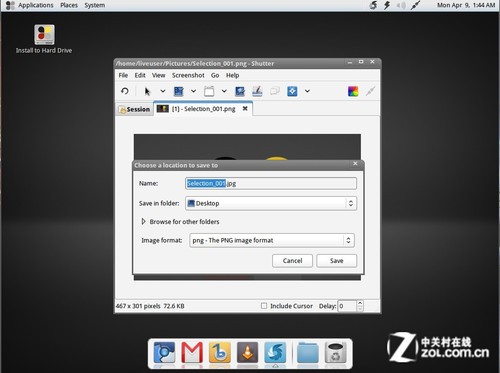500x373 pixels.
Task: Click the volume icon in top panel
Action: [401, 5]
